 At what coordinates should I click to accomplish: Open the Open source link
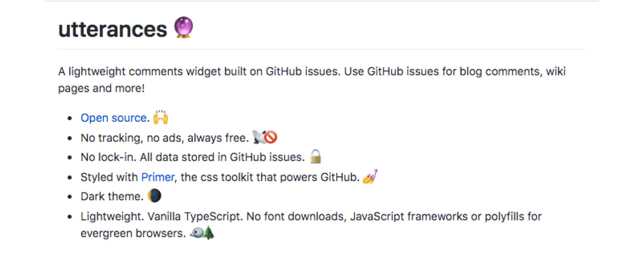point(114,118)
